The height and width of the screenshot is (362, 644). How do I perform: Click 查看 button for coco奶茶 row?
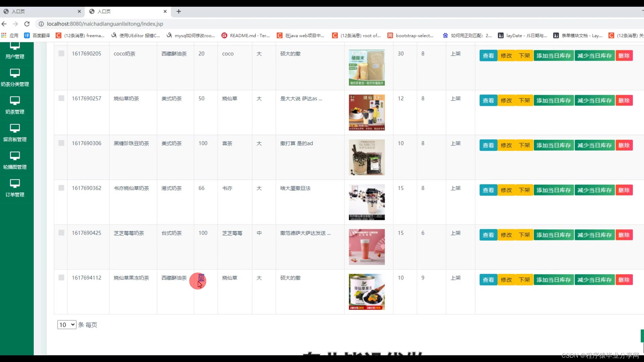click(x=488, y=56)
